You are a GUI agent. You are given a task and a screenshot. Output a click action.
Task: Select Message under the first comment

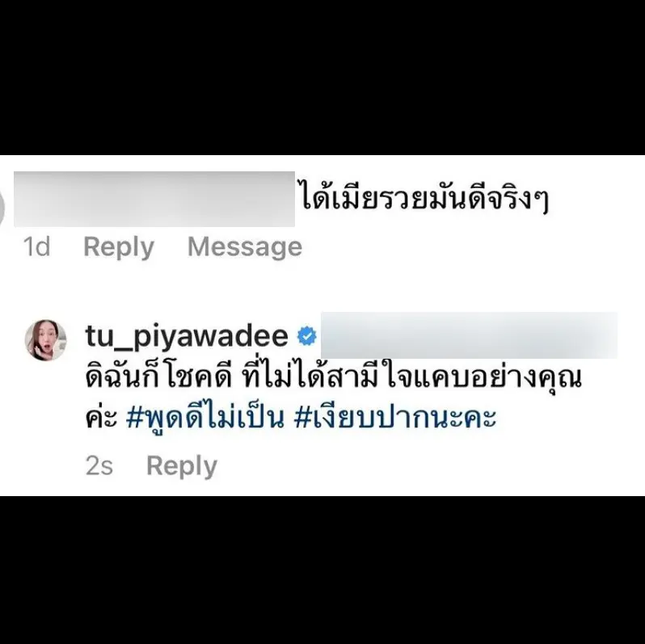(x=245, y=246)
